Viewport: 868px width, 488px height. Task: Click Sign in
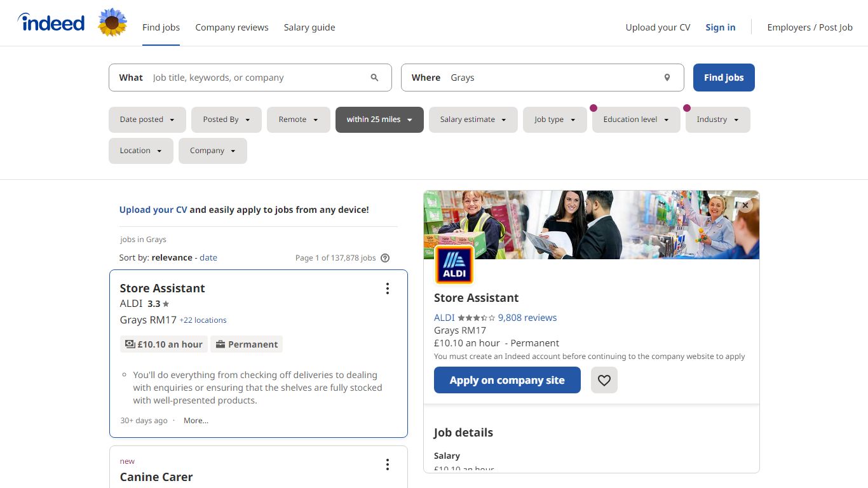click(x=721, y=27)
